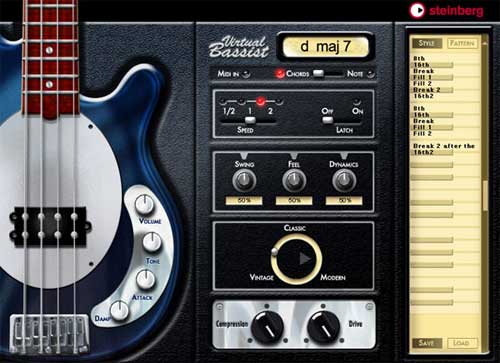Click the Speed slider handle
This screenshot has height=363, width=500.
coord(250,120)
